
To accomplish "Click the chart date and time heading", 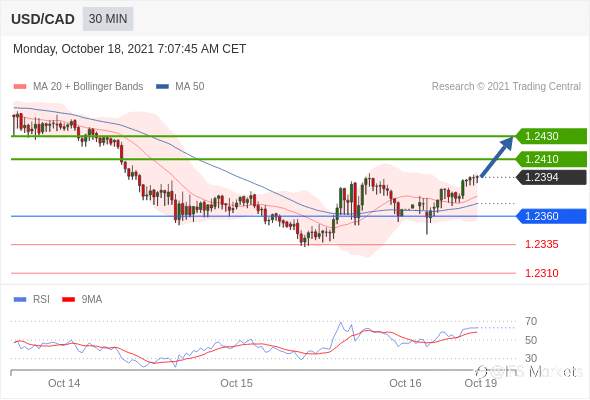I will (x=129, y=49).
